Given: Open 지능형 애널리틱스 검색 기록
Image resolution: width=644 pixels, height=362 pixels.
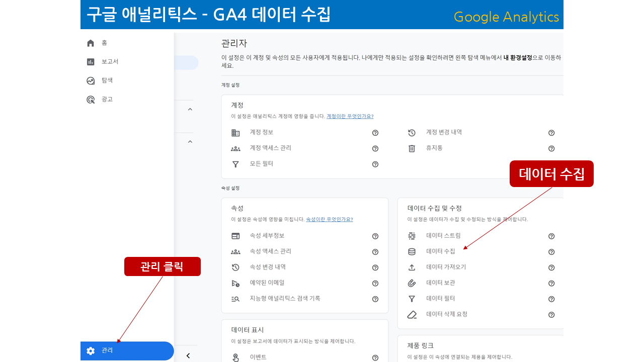Looking at the screenshot, I should (285, 298).
